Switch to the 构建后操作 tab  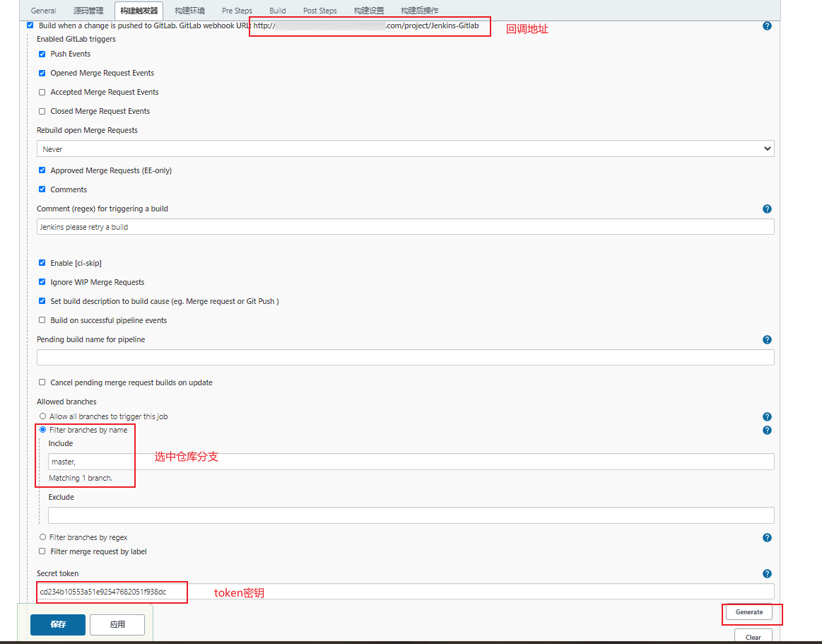point(419,11)
